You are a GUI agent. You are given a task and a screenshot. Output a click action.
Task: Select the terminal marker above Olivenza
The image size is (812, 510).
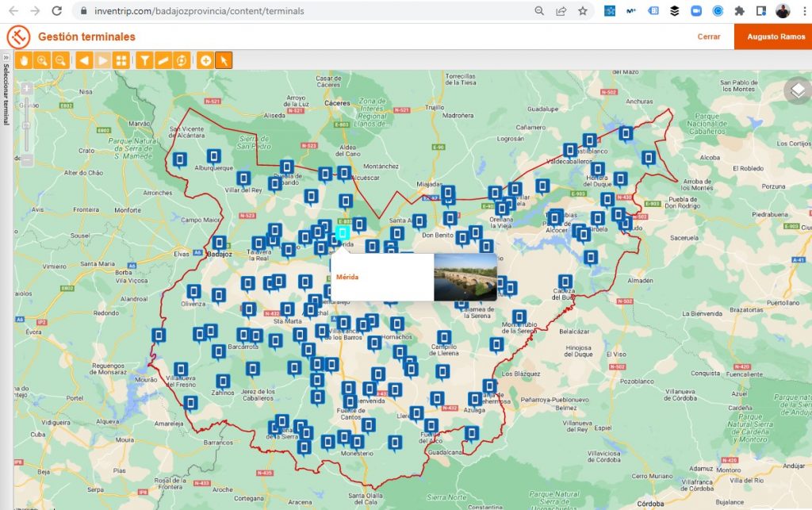coord(193,292)
